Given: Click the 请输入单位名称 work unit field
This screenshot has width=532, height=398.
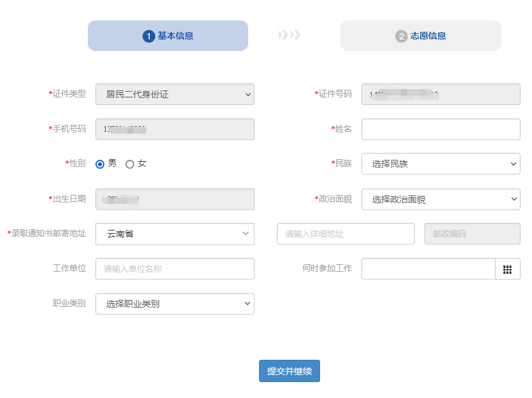Looking at the screenshot, I should pyautogui.click(x=174, y=269).
